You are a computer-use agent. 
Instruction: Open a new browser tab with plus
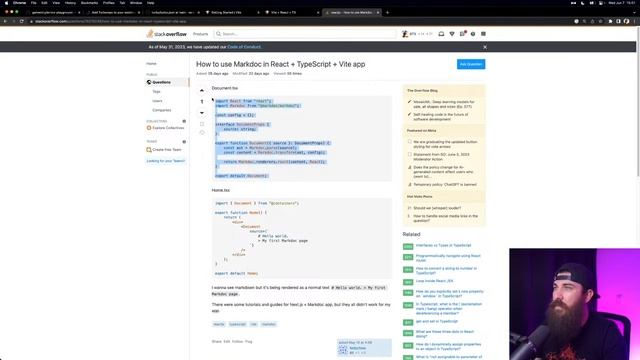[x=387, y=12]
